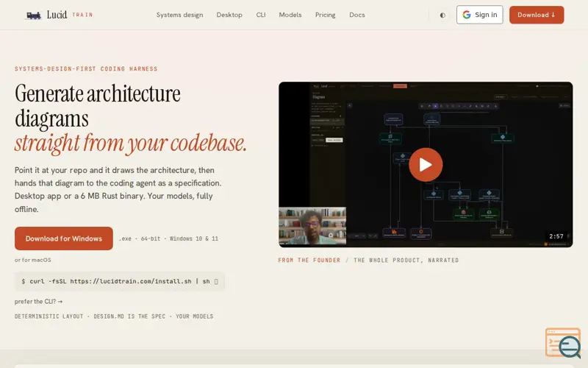
Task: Open the CLI nav item
Action: click(x=261, y=15)
